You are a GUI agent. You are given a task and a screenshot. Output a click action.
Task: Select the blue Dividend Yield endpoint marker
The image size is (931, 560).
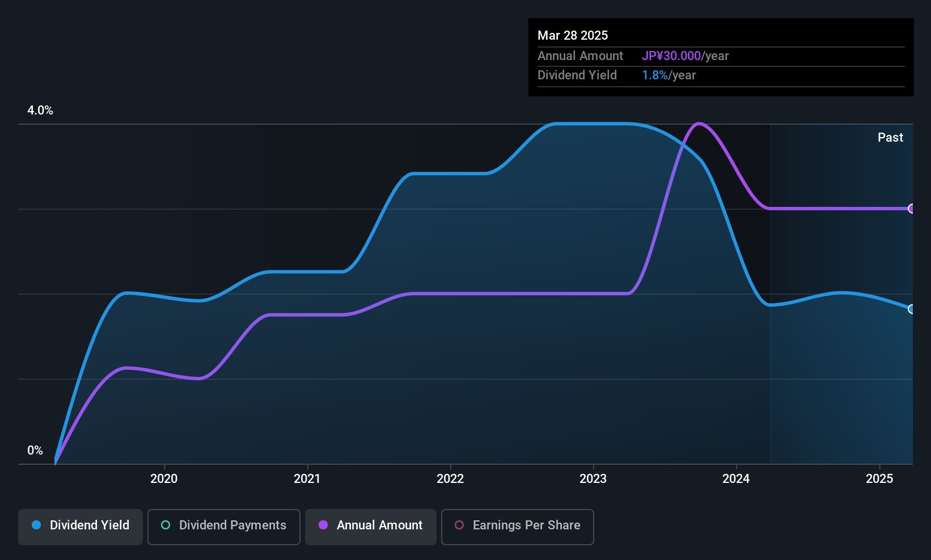tap(911, 309)
